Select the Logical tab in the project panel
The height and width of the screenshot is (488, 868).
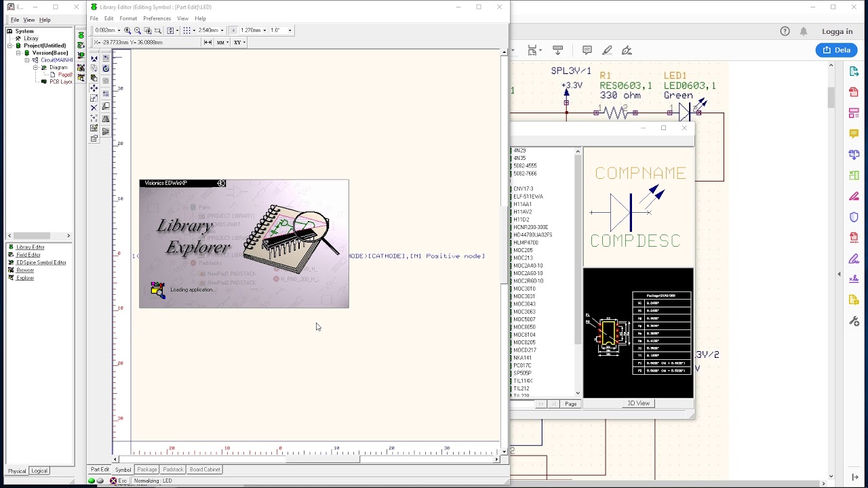point(39,471)
